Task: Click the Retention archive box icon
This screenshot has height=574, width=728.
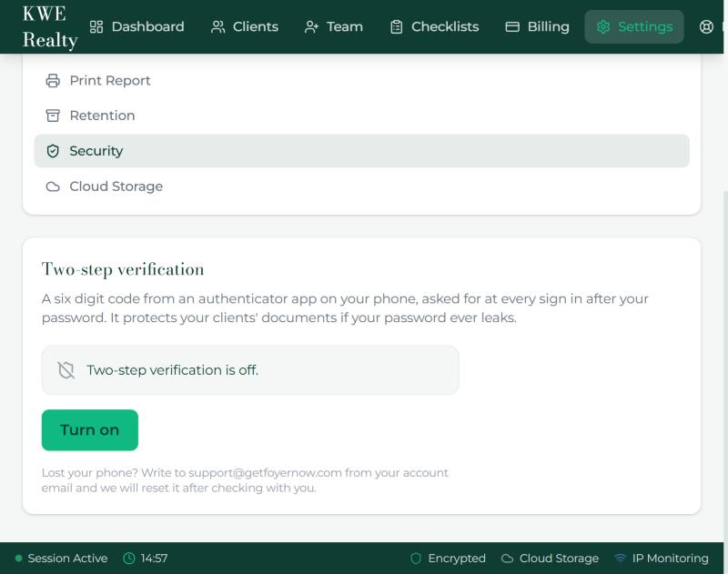Action: (x=53, y=116)
